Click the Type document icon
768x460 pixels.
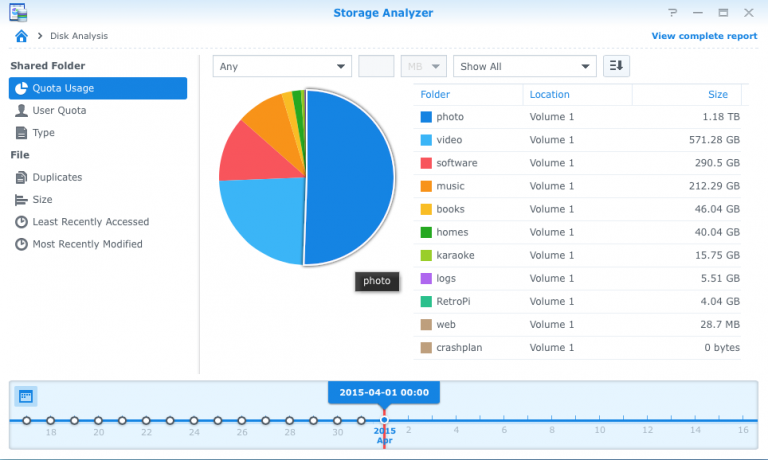[21, 133]
